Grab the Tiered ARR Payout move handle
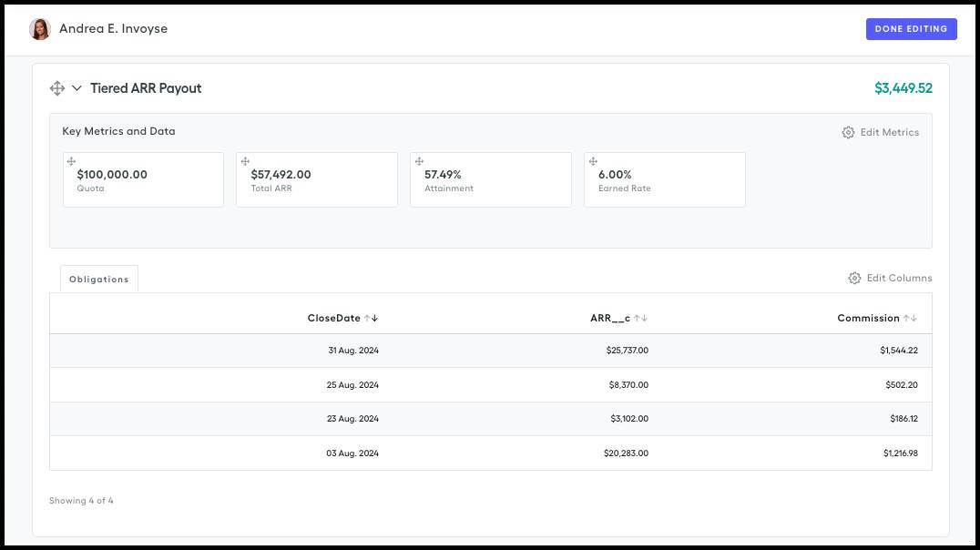The height and width of the screenshot is (550, 980). pyautogui.click(x=56, y=88)
